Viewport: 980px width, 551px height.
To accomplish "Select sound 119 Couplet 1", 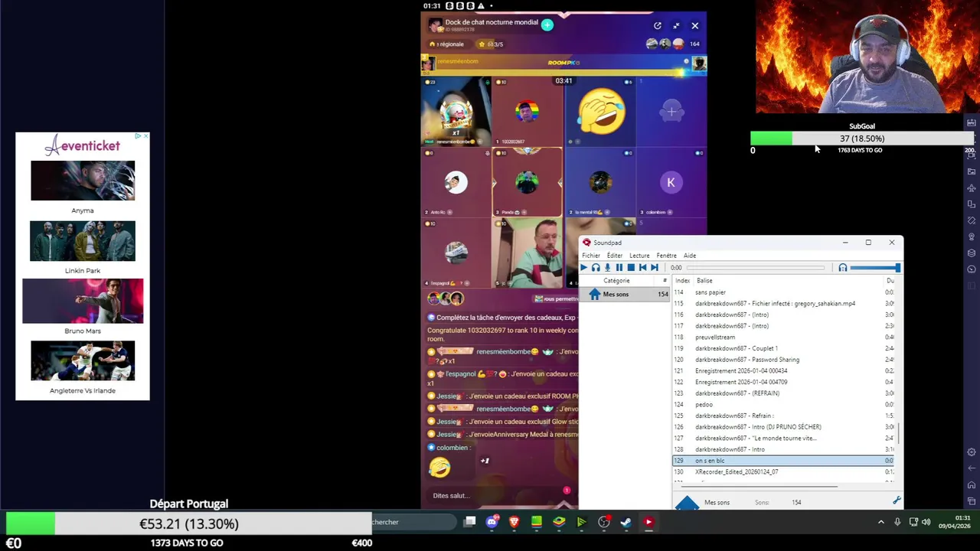I will point(782,348).
